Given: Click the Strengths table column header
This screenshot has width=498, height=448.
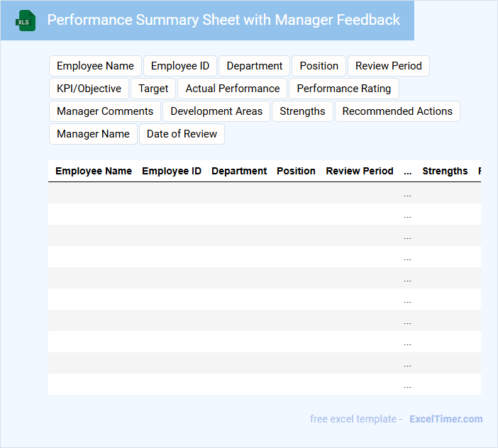Looking at the screenshot, I should [445, 171].
